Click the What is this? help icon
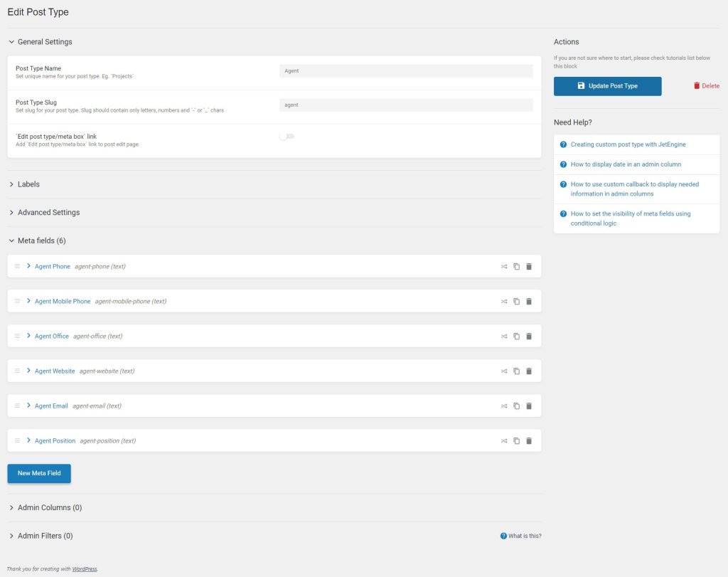728x577 pixels. click(x=503, y=536)
